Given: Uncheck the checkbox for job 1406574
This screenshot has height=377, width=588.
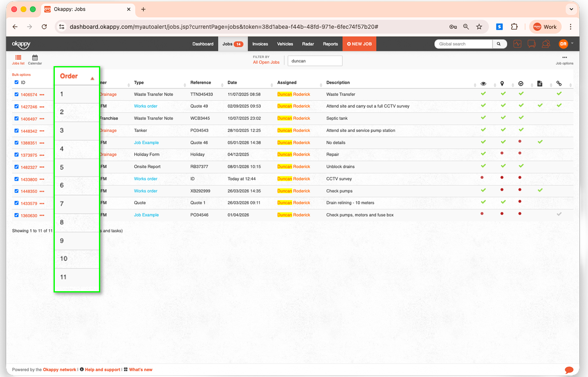Looking at the screenshot, I should tap(16, 94).
